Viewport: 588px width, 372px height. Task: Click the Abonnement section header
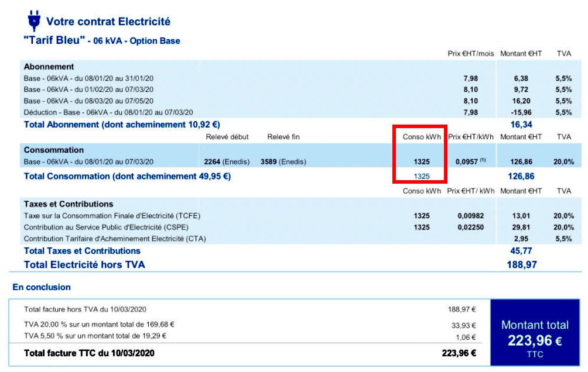pos(49,67)
